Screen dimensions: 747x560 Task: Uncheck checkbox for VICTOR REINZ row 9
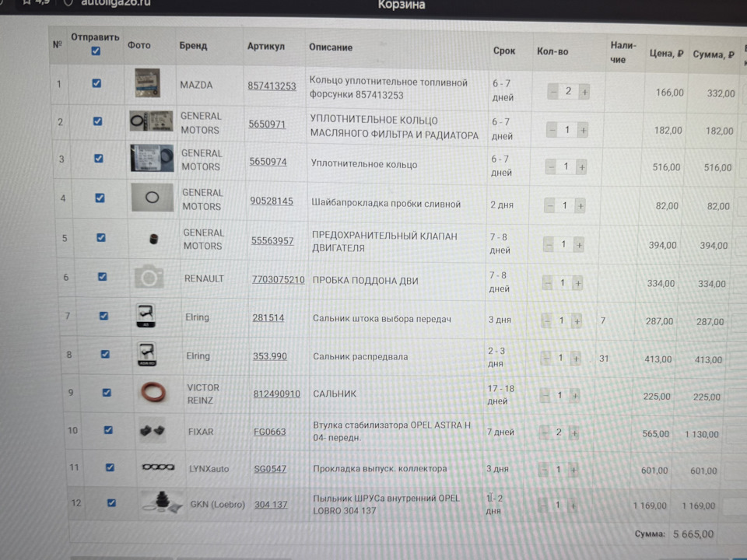click(x=107, y=392)
